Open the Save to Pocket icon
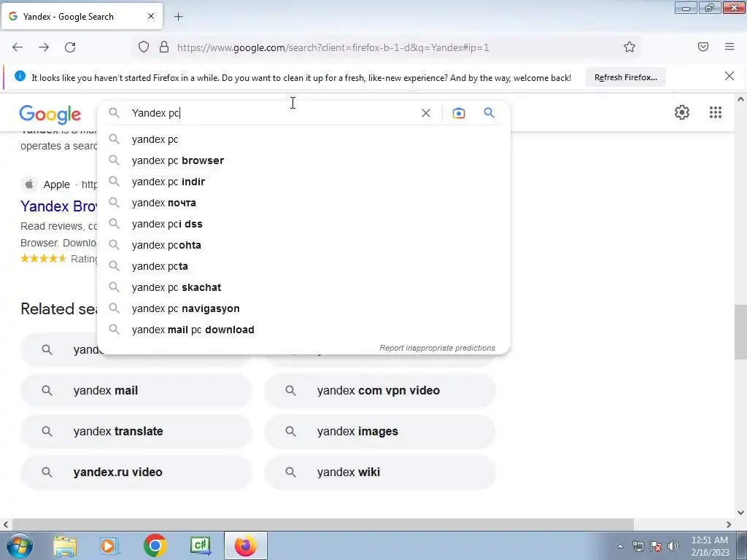Viewport: 747px width, 560px height. tap(703, 47)
